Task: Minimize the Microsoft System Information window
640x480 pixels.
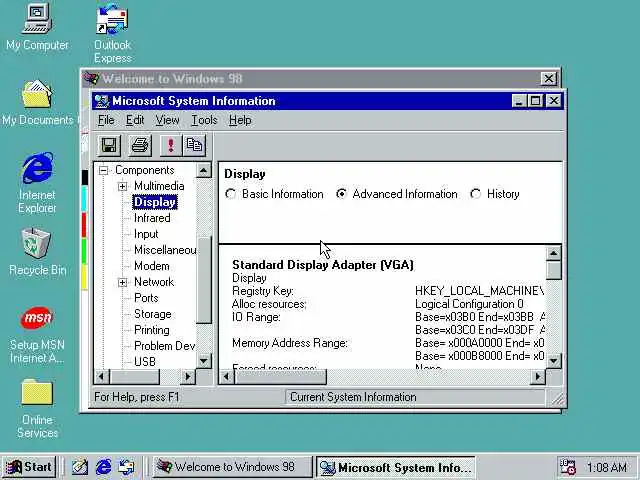Action: click(518, 101)
